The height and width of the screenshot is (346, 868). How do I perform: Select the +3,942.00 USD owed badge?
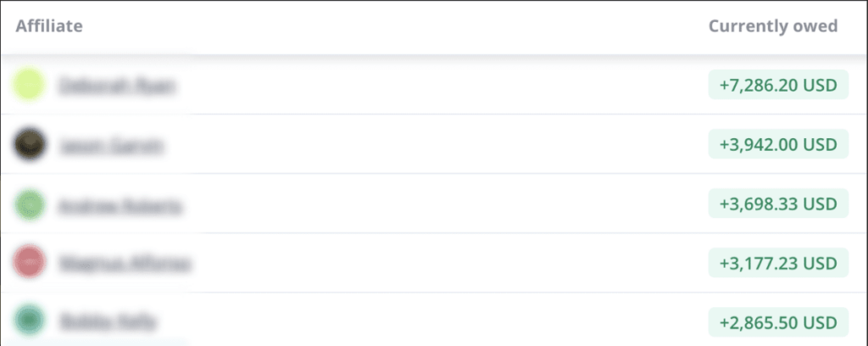coord(778,144)
